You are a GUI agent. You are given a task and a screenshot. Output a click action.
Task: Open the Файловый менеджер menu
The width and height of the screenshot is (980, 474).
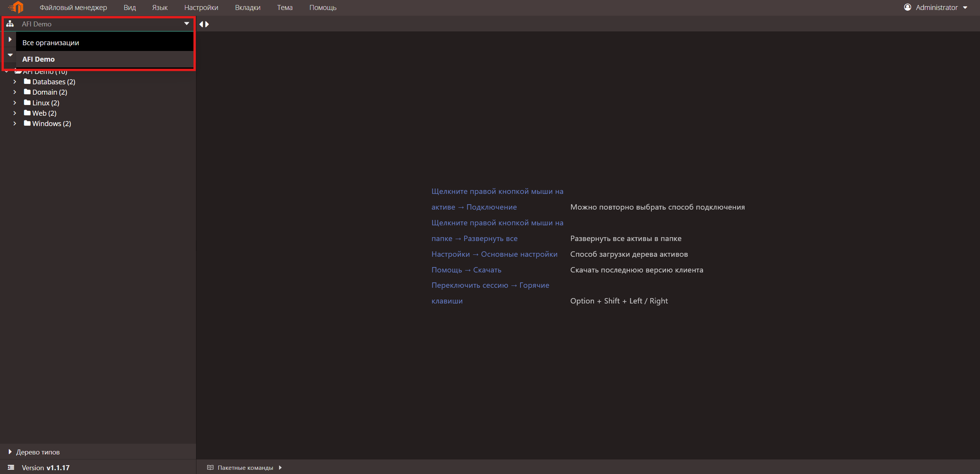73,8
